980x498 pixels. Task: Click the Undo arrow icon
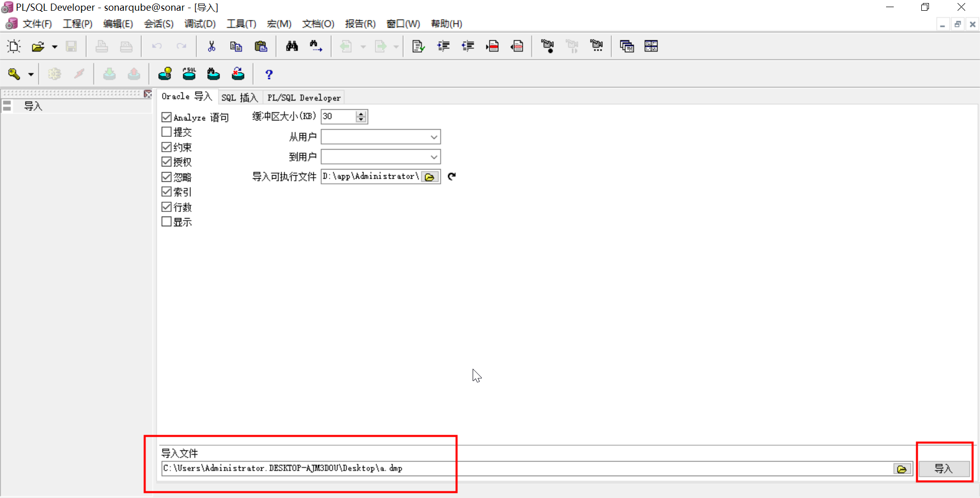[157, 46]
